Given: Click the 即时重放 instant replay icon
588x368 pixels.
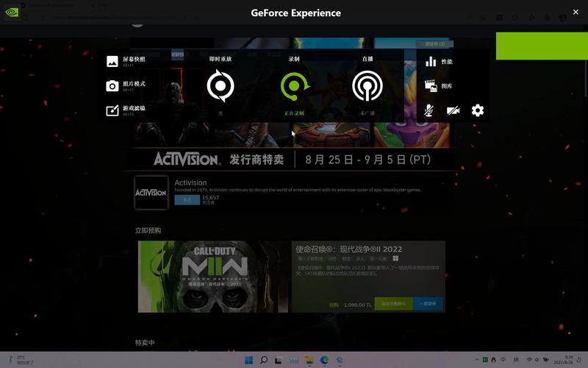Looking at the screenshot, I should [x=220, y=87].
